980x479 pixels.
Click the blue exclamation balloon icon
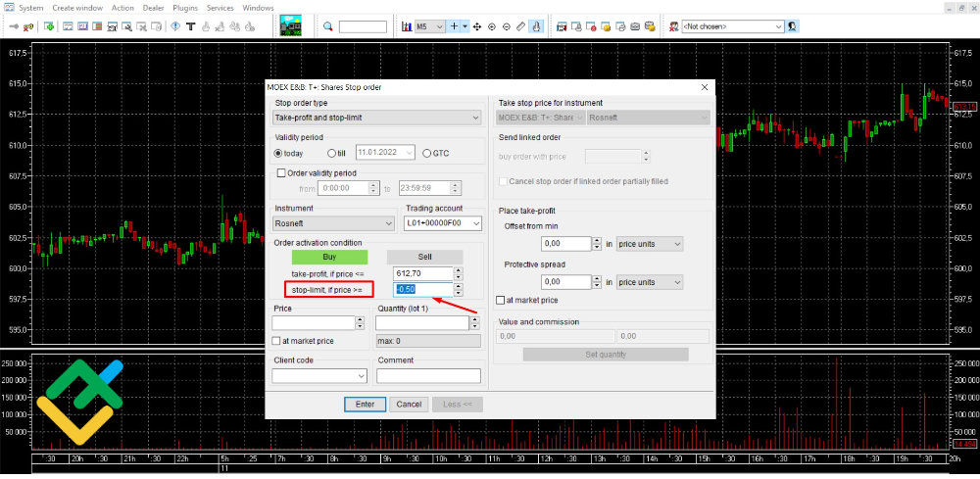coord(175,26)
